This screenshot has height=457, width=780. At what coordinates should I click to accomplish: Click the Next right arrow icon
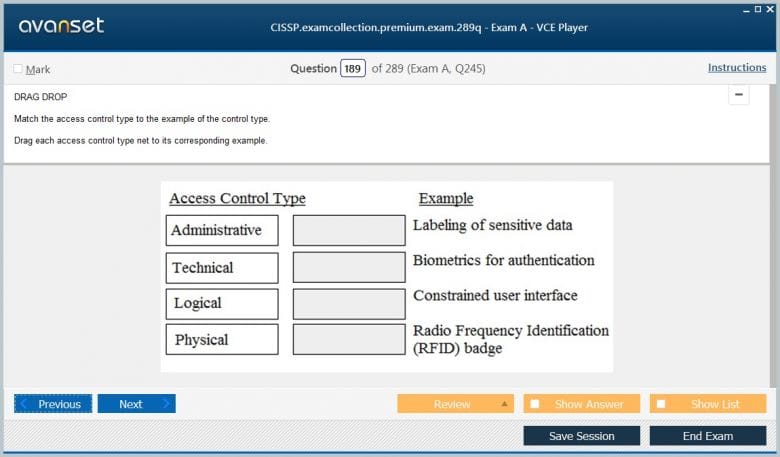tap(167, 404)
